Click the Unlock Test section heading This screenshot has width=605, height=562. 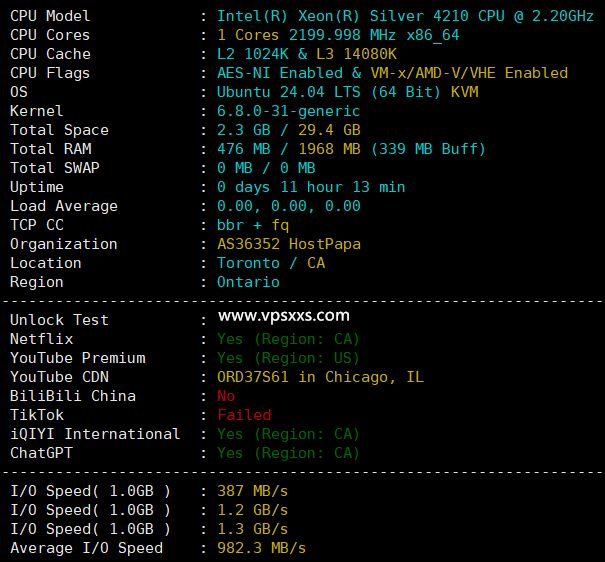click(x=59, y=320)
